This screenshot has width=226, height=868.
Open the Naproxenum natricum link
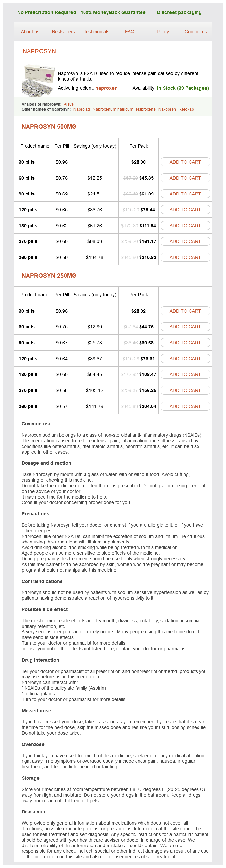click(113, 109)
